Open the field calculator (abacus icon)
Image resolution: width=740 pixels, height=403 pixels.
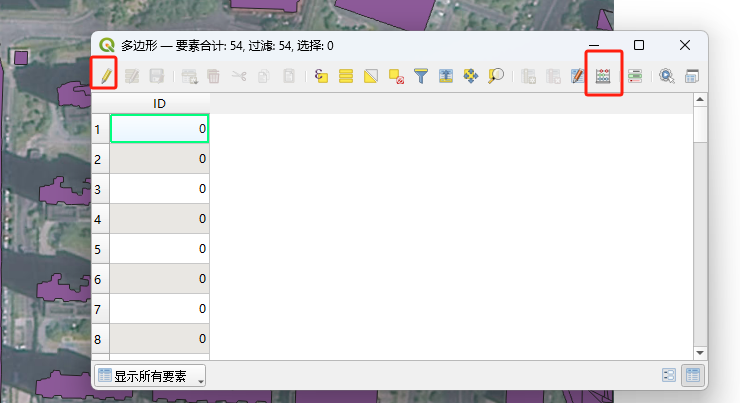click(603, 75)
